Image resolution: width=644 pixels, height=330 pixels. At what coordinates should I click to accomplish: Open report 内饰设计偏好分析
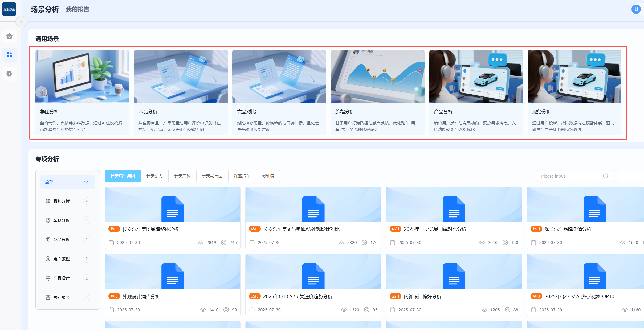pyautogui.click(x=422, y=297)
